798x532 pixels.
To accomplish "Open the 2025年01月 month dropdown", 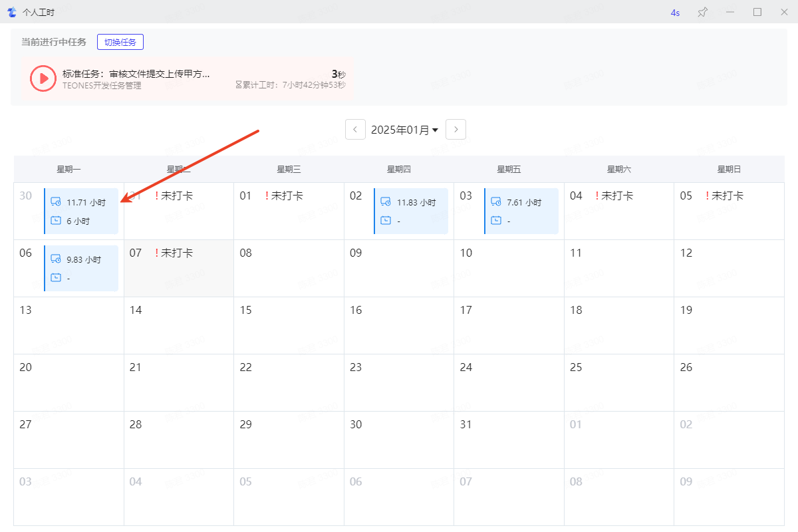I will point(404,130).
